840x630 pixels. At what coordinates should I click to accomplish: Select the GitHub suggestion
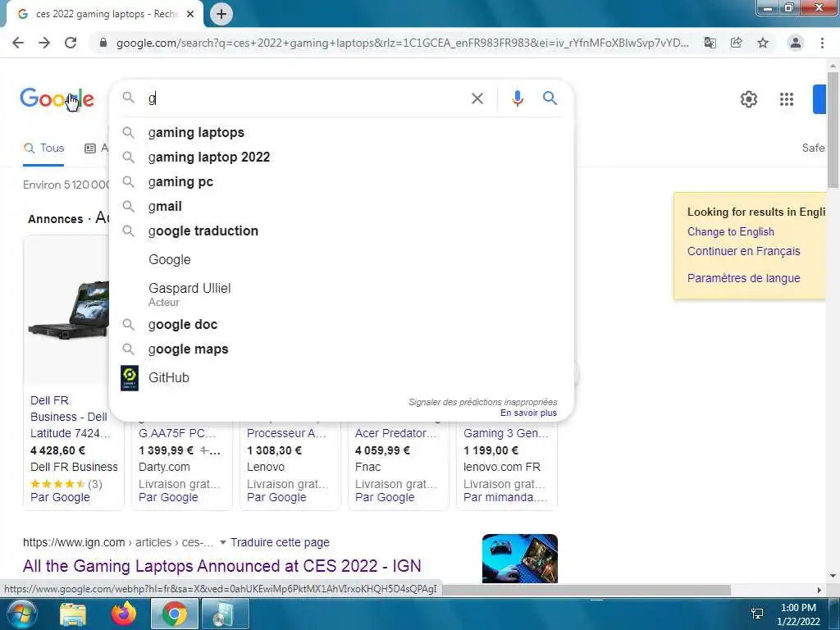click(x=341, y=377)
